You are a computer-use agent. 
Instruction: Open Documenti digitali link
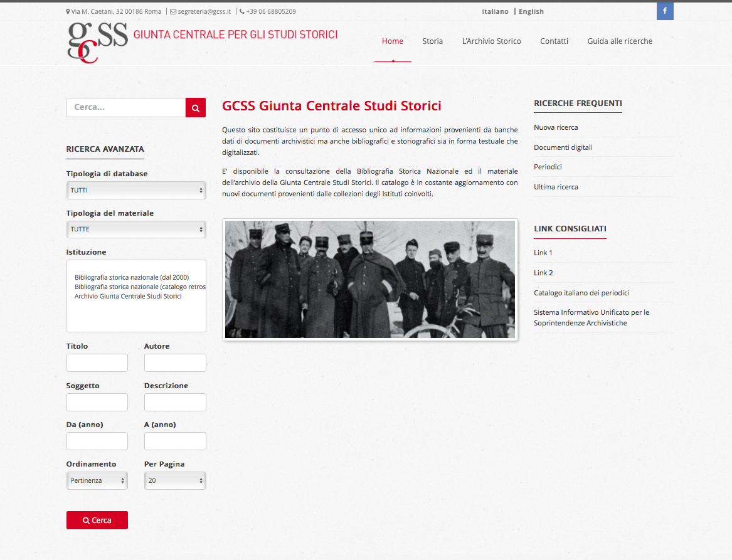(x=563, y=147)
